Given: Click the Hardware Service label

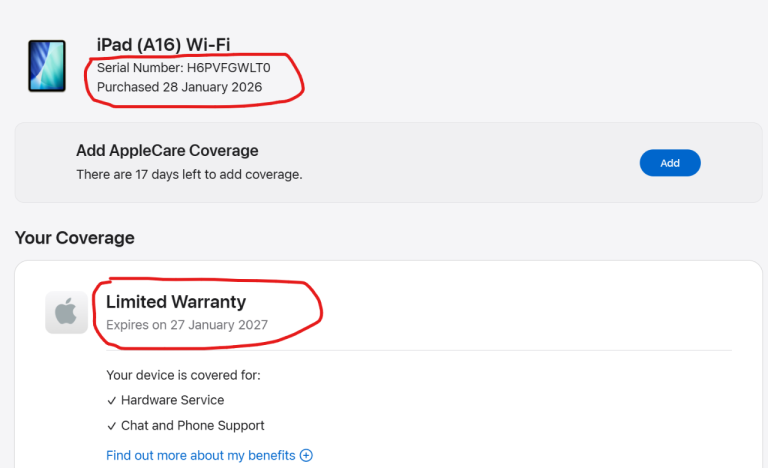Looking at the screenshot, I should coord(172,400).
